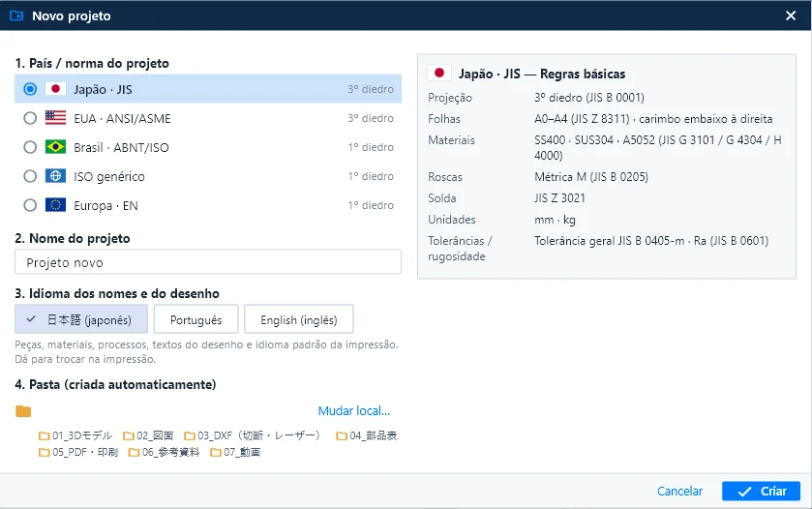The height and width of the screenshot is (509, 812).
Task: Pick the ISO genérico radio option
Action: (30, 176)
